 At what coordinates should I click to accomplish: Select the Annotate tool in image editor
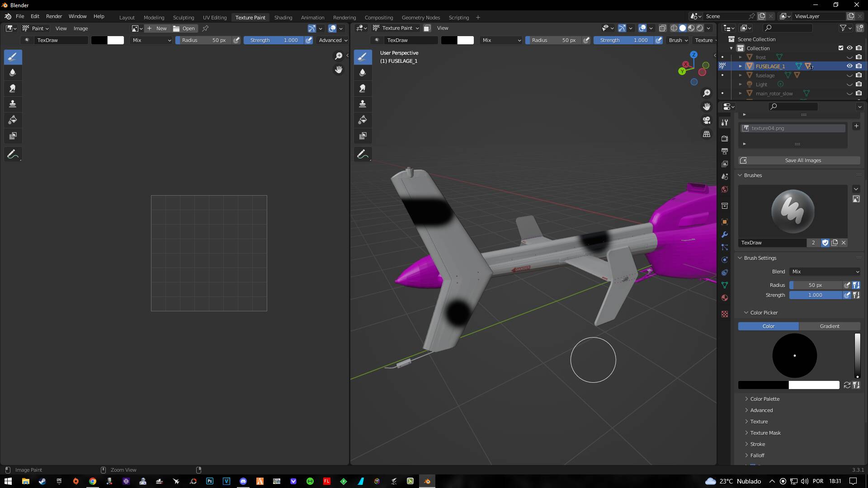pos(13,155)
